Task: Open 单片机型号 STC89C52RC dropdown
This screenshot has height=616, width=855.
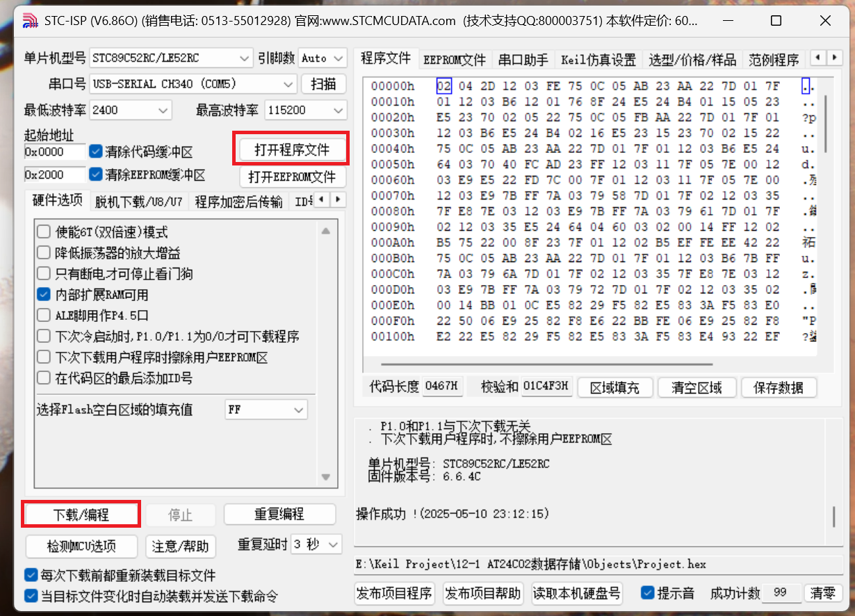Action: pyautogui.click(x=171, y=58)
